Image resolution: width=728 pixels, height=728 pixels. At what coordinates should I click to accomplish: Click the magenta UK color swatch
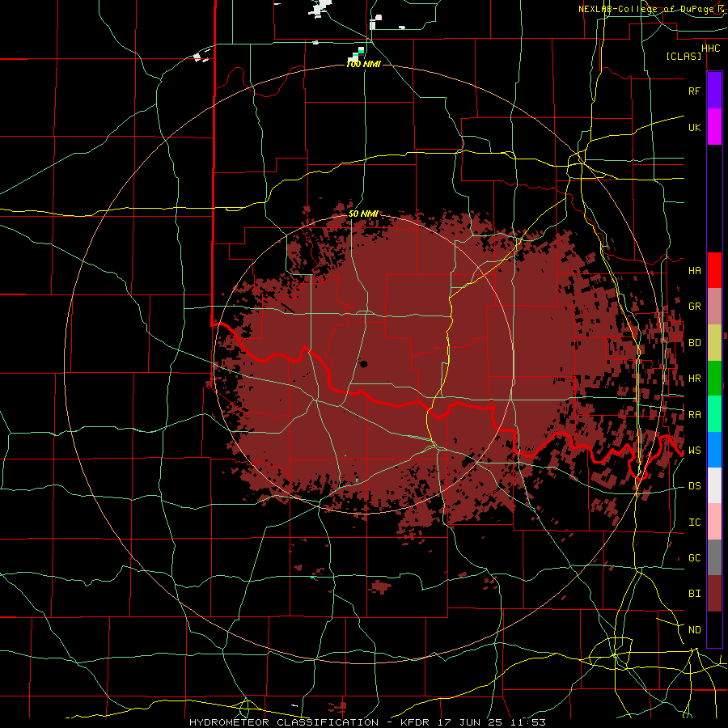pyautogui.click(x=714, y=127)
